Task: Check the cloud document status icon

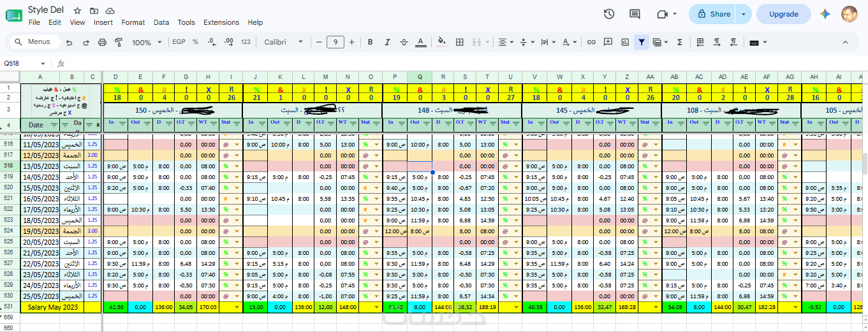Action: pyautogui.click(x=110, y=11)
